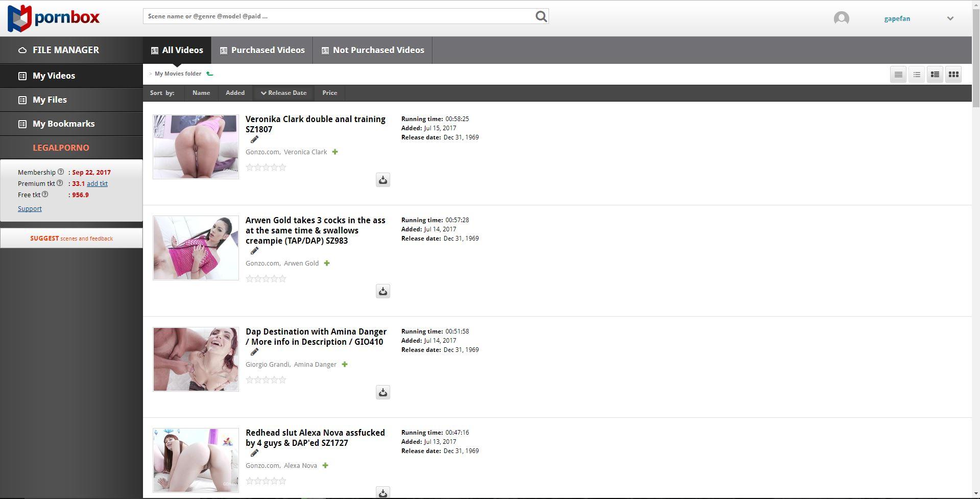Open the Purchased Videos tab

tap(262, 50)
